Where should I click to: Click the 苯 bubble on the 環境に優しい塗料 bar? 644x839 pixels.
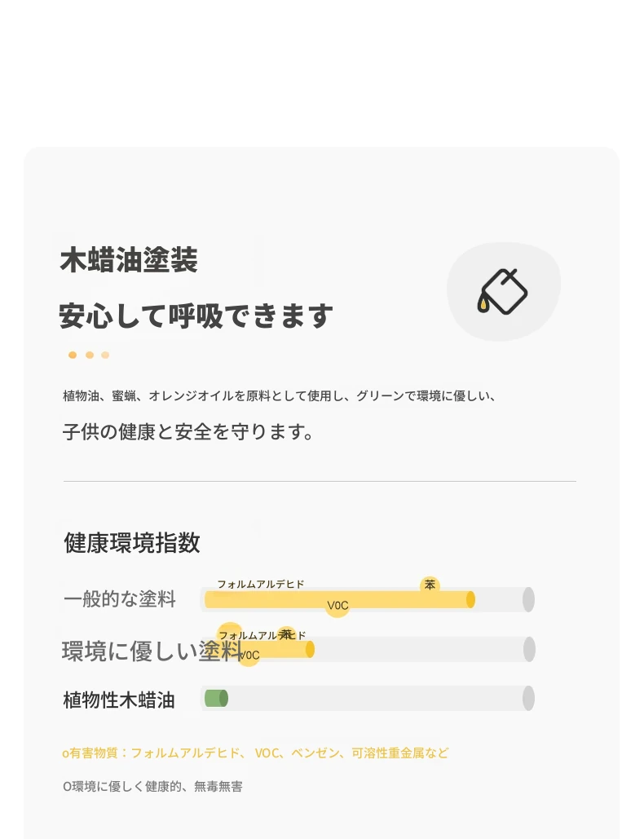pyautogui.click(x=286, y=634)
